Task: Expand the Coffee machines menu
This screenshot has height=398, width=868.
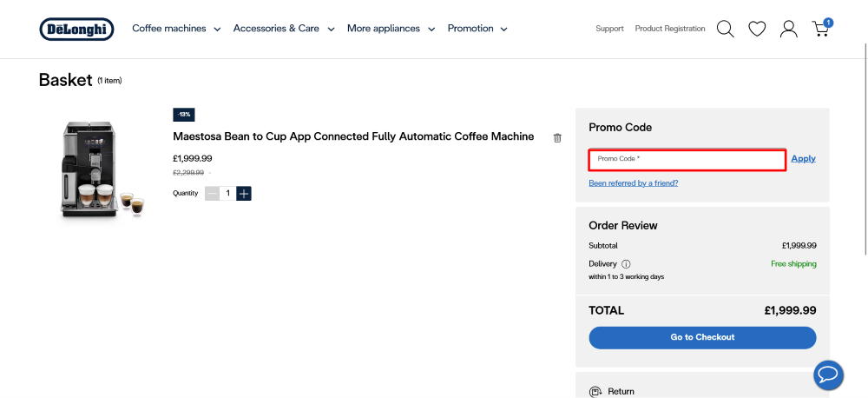Action: [x=176, y=29]
